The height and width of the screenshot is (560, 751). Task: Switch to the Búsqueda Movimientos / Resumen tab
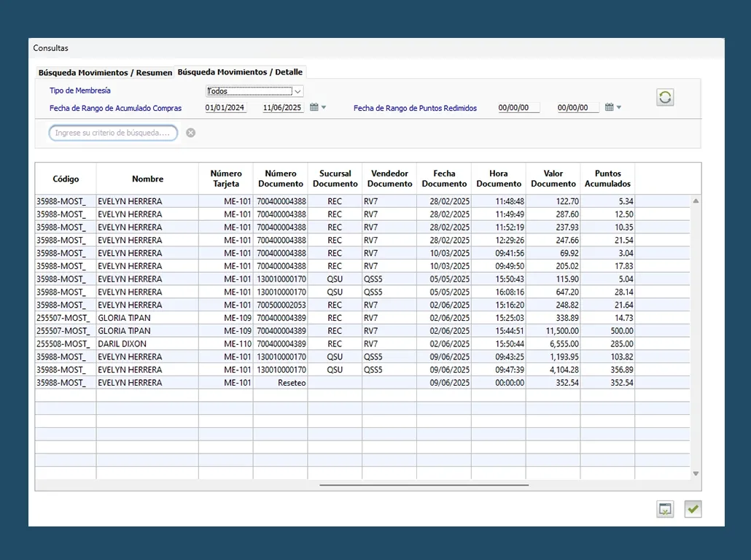coord(105,73)
